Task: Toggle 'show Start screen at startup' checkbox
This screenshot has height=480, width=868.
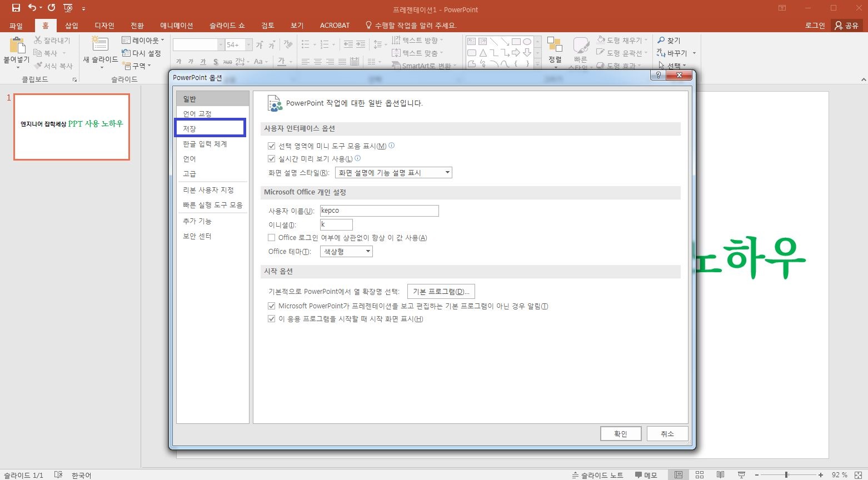Action: [x=272, y=319]
